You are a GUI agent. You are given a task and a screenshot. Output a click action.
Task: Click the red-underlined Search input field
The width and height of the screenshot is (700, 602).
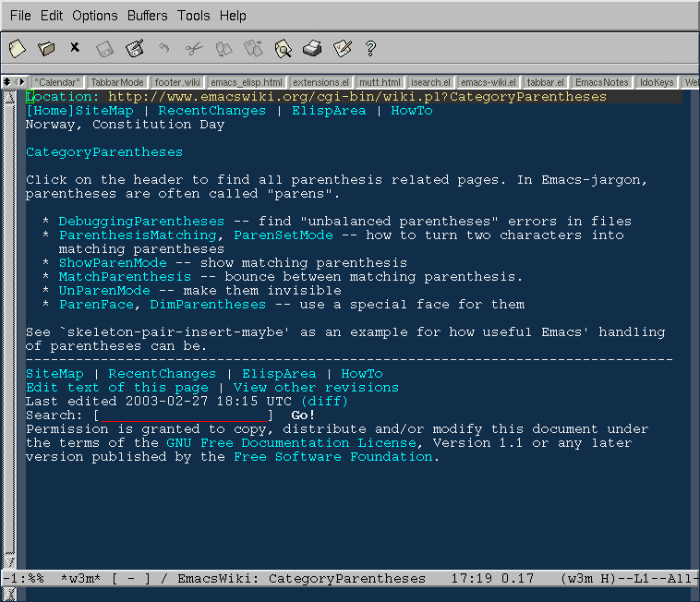click(x=185, y=415)
